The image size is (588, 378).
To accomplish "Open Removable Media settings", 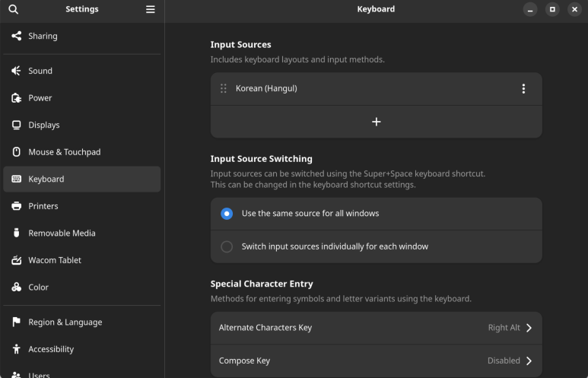I will (81, 233).
